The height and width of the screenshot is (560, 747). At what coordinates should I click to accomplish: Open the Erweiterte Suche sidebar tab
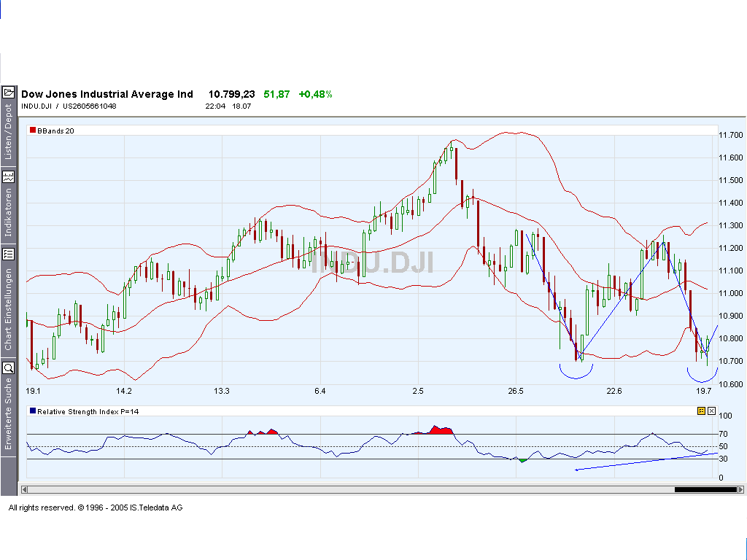tap(8, 414)
